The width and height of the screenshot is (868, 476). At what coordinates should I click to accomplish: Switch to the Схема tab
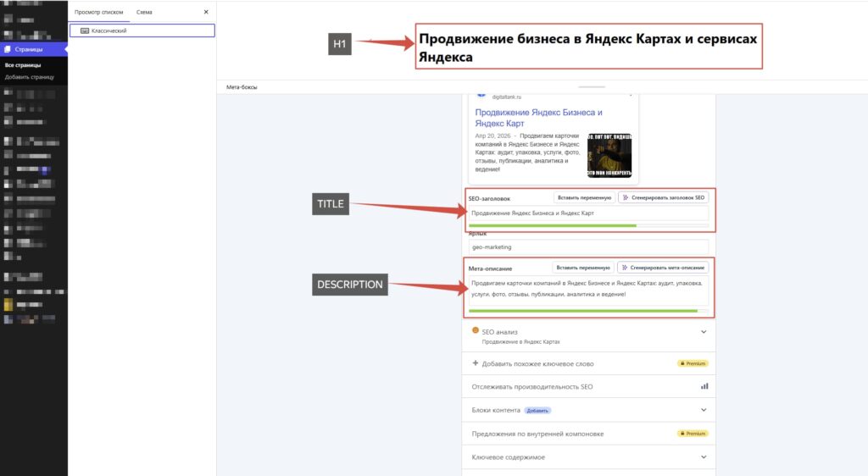tap(144, 12)
